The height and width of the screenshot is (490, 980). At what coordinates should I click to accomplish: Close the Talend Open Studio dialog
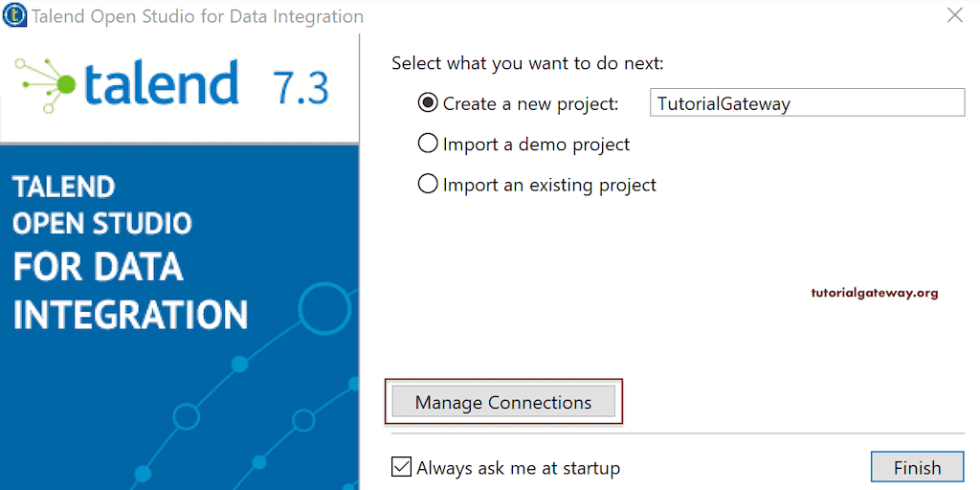pos(954,15)
